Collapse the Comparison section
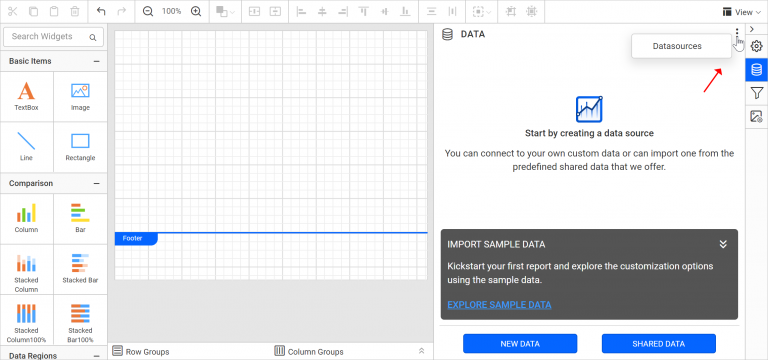 pyautogui.click(x=96, y=184)
